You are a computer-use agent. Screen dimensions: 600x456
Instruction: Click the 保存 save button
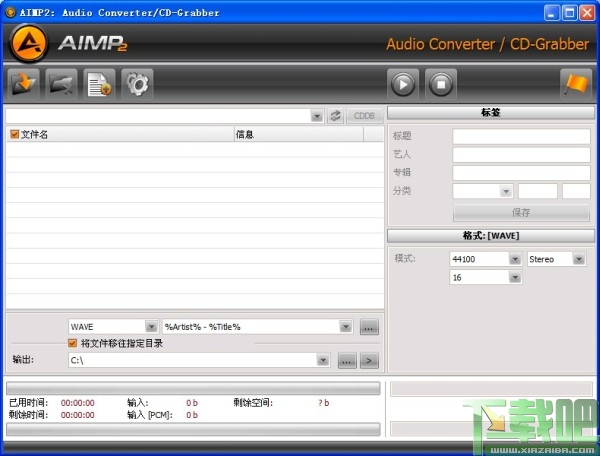(521, 212)
